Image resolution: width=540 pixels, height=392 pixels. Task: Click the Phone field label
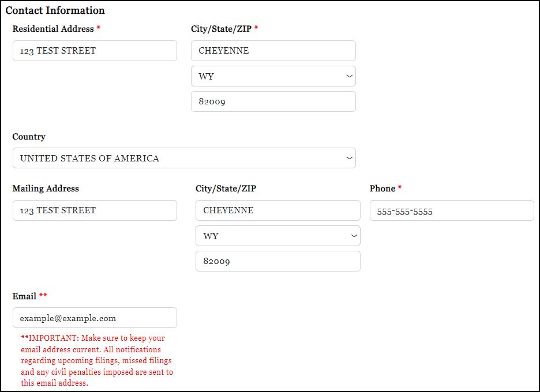tap(382, 189)
